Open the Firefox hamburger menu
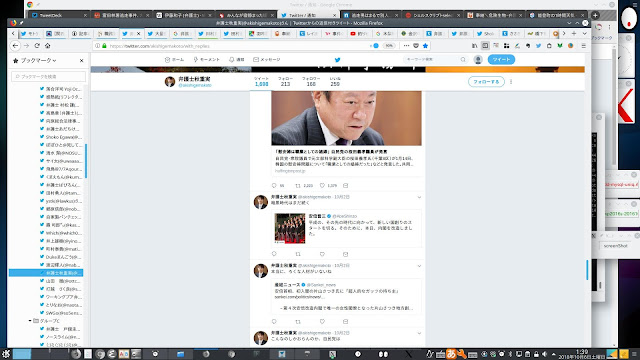The height and width of the screenshot is (360, 640). tap(584, 46)
